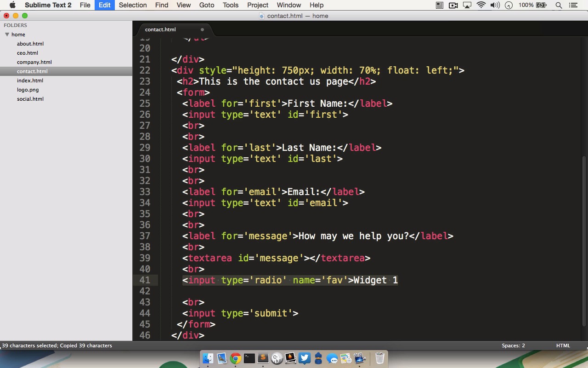This screenshot has width=588, height=368.
Task: Click the FOLDERS sidebar heading
Action: [x=16, y=25]
